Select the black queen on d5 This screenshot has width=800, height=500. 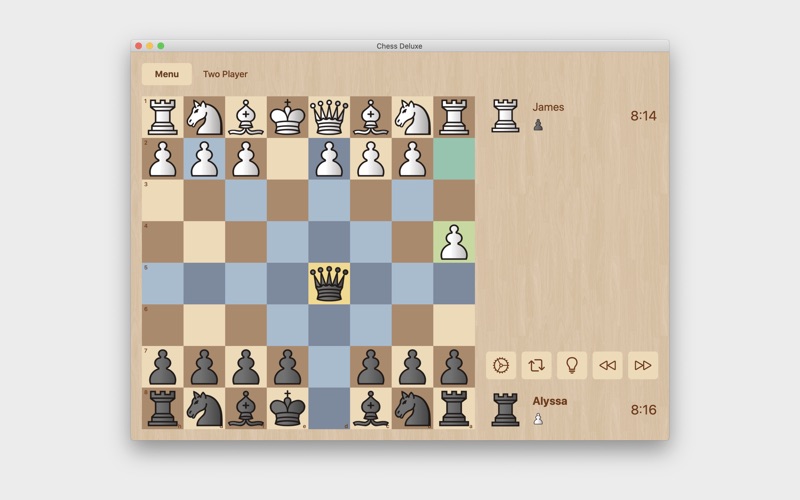click(x=329, y=284)
